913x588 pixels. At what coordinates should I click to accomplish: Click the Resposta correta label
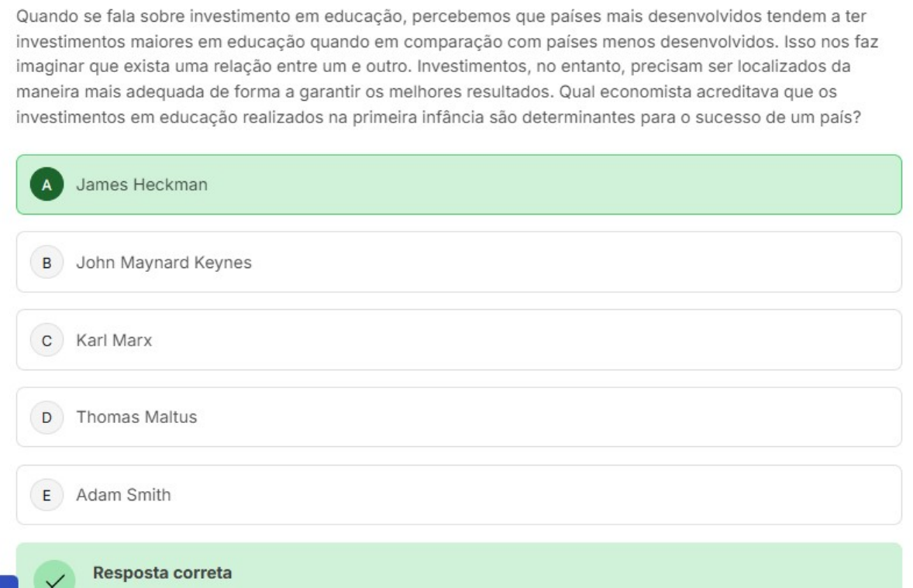click(x=161, y=573)
